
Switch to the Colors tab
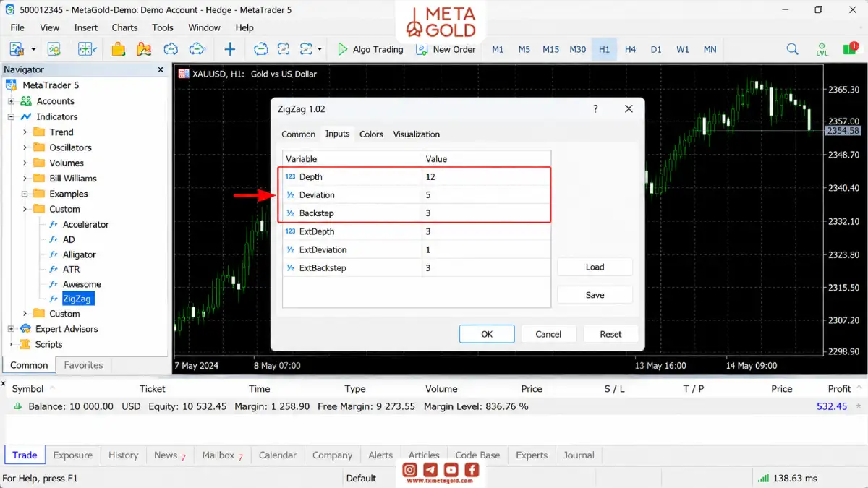pyautogui.click(x=371, y=134)
